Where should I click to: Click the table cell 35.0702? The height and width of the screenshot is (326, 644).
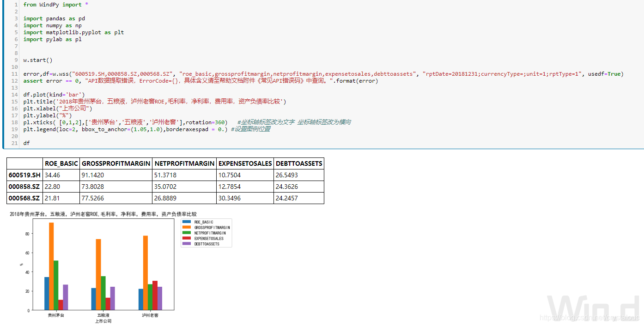[x=184, y=187]
